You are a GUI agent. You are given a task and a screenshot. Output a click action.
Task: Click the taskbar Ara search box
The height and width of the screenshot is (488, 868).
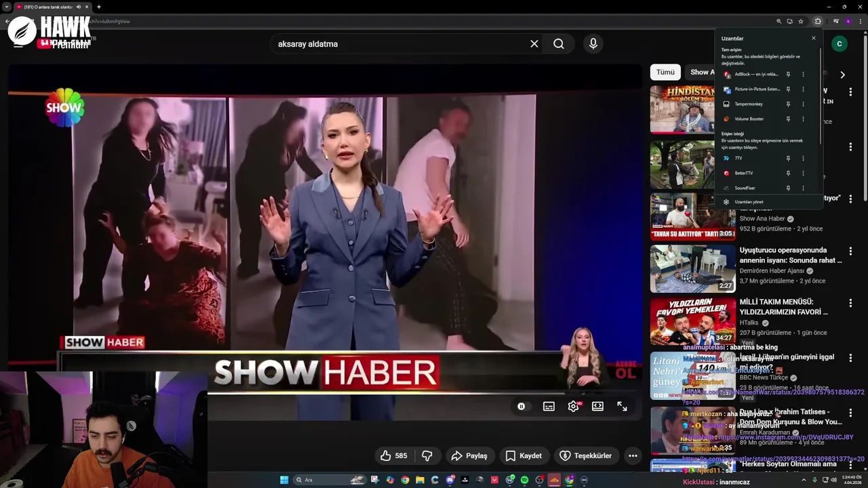coord(330,480)
